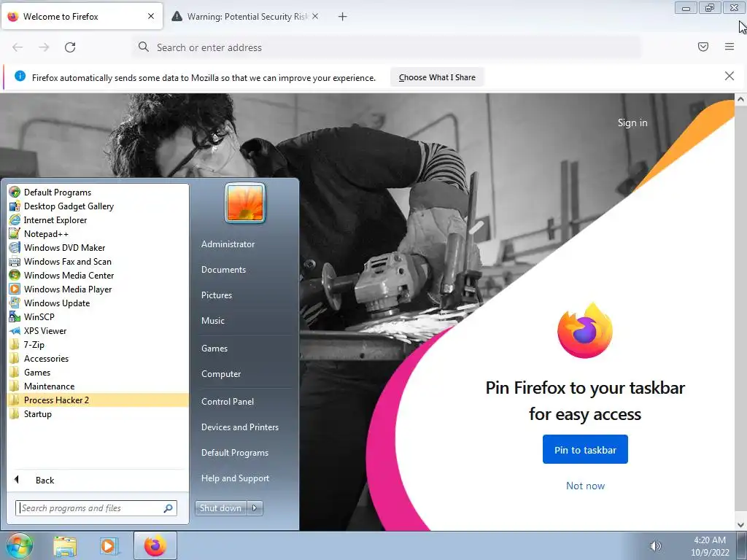Click the Pin to taskbar button
Screen dimensions: 747x560
[x=585, y=449]
